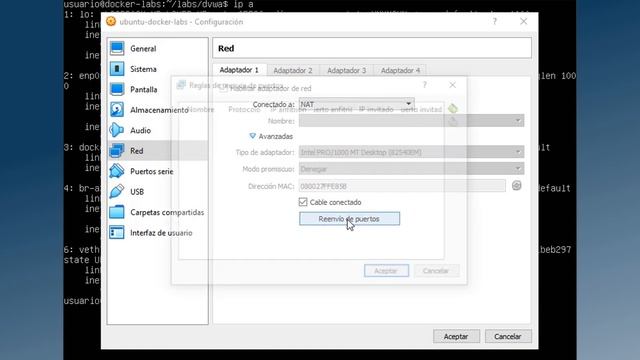640x360 pixels.
Task: Click help icon in Configuración title bar
Action: pos(495,21)
